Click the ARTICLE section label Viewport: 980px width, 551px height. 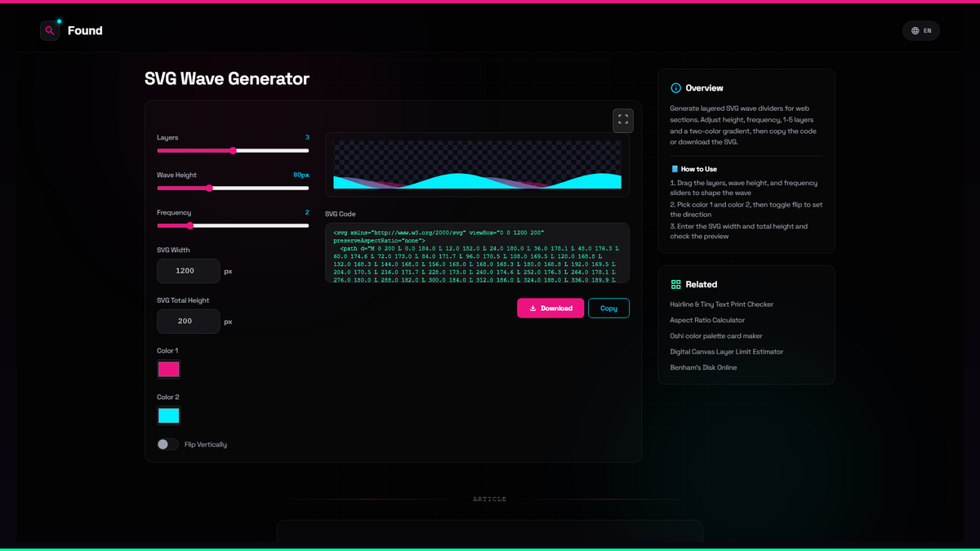pos(490,499)
